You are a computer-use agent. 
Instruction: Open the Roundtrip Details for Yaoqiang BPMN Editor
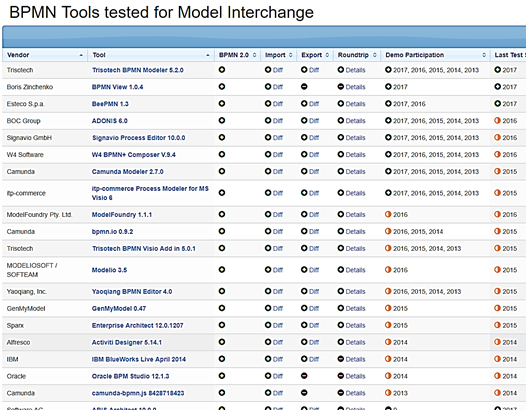[355, 292]
